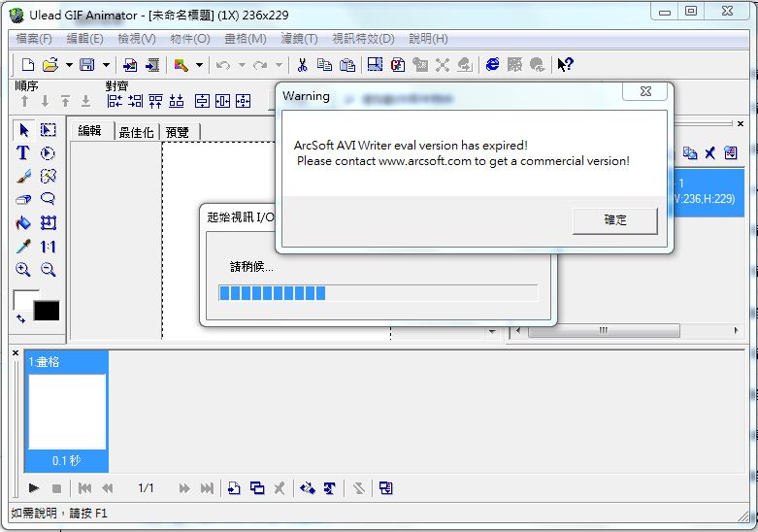758x532 pixels.
Task: Click the Open file folder icon
Action: click(x=50, y=65)
